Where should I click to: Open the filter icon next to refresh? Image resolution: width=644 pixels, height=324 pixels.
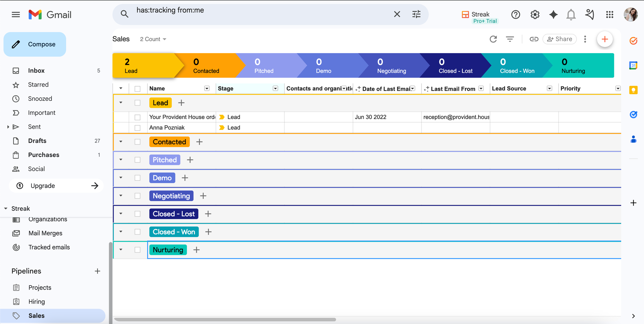(x=510, y=39)
